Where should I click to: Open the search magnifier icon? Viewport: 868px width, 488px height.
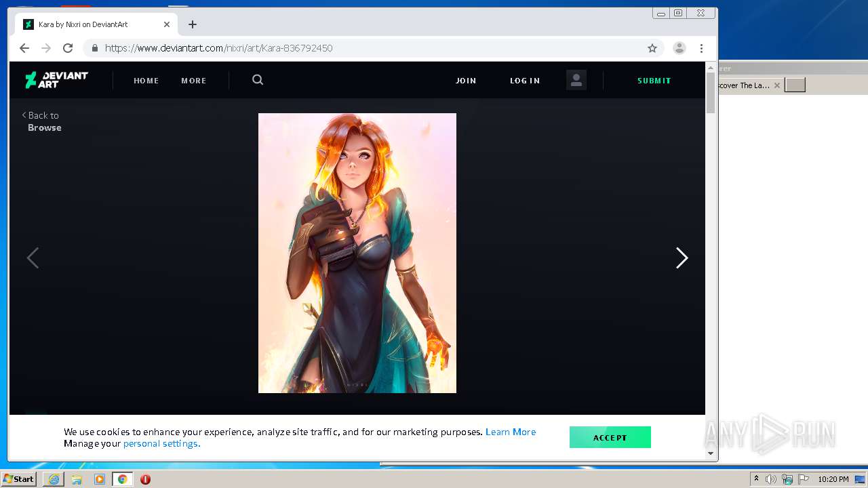point(258,80)
